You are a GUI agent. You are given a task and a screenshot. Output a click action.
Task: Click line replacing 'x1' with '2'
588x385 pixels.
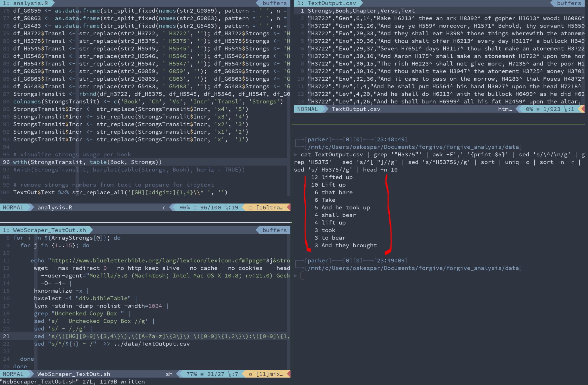[x=131, y=132]
